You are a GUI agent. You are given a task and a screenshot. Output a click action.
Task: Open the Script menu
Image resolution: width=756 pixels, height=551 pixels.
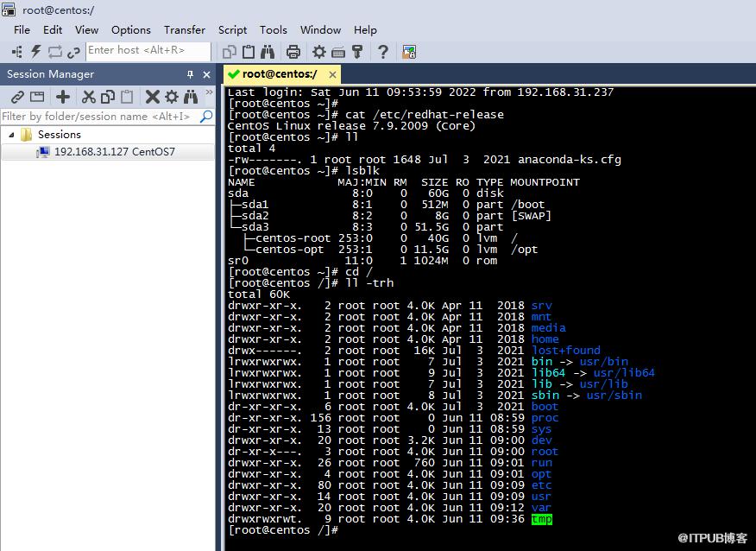tap(232, 29)
